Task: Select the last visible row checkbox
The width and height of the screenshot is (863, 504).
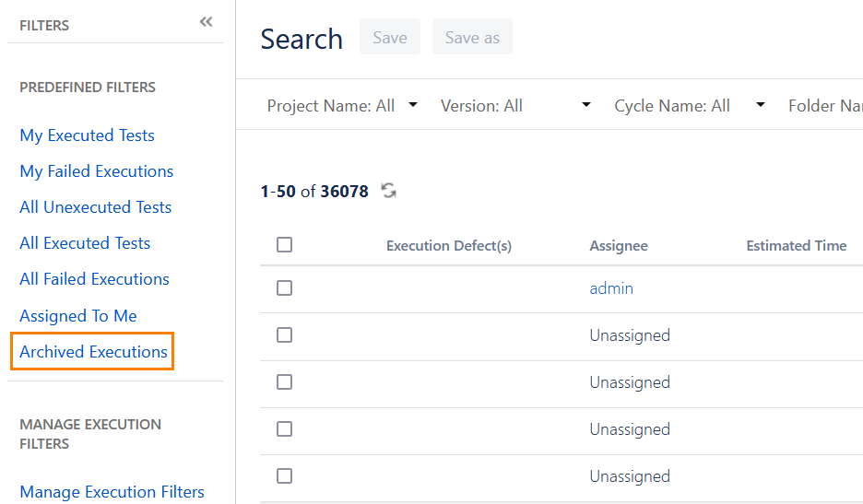Action: (284, 476)
